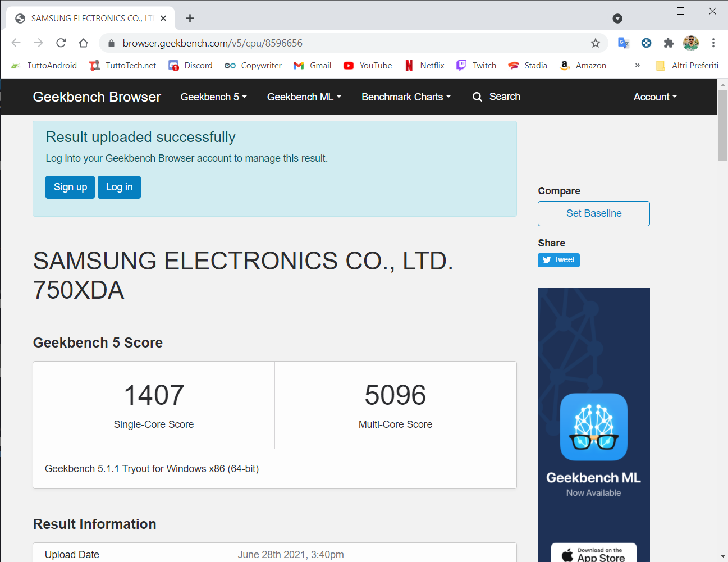Click the Chrome profile avatar
Image resolution: width=728 pixels, height=562 pixels.
tap(691, 43)
